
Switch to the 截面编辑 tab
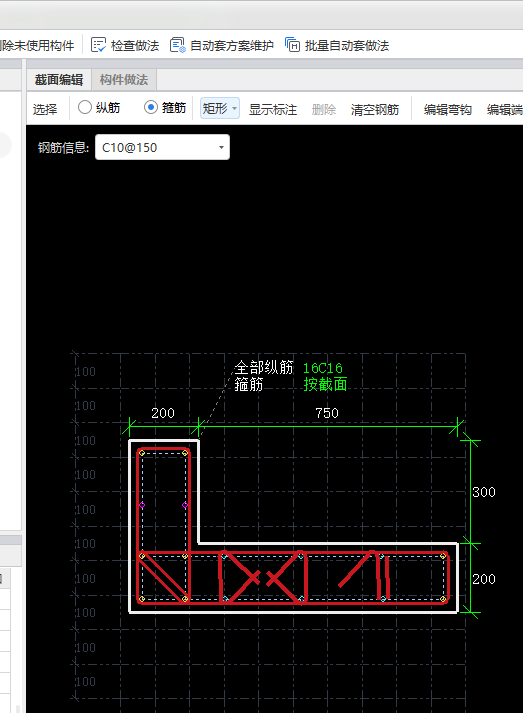coord(59,80)
